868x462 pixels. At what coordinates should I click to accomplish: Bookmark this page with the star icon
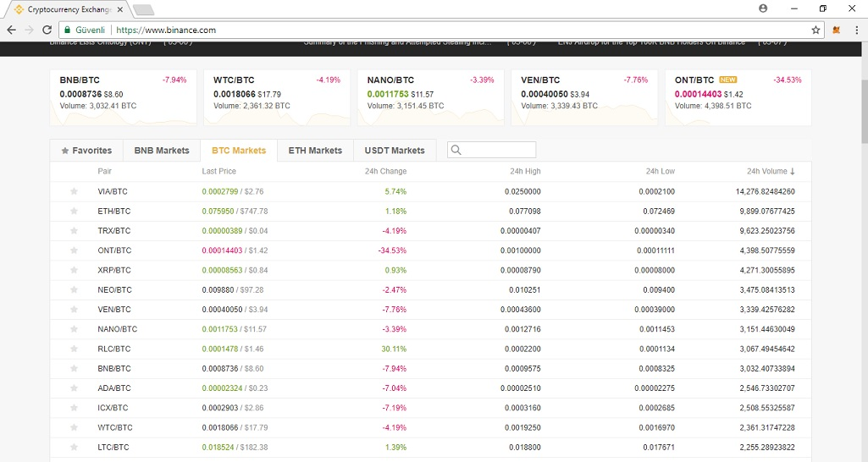coord(815,30)
